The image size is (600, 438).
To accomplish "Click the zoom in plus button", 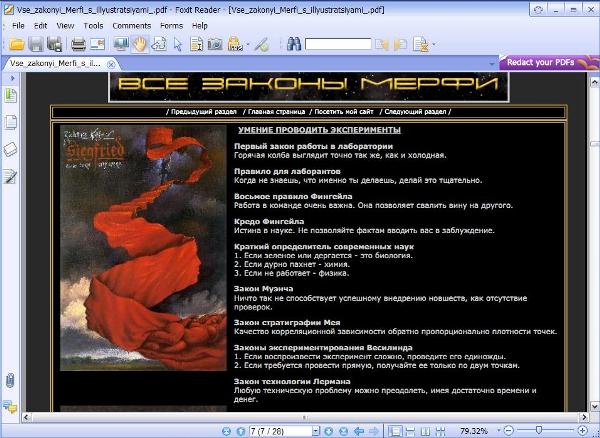I will pyautogui.click(x=582, y=431).
